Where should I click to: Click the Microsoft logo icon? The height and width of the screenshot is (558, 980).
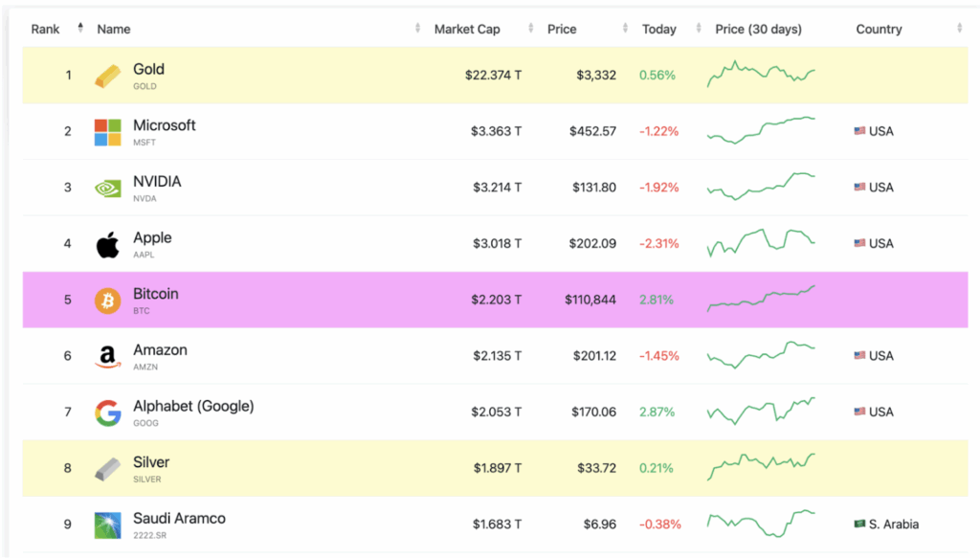click(x=108, y=132)
